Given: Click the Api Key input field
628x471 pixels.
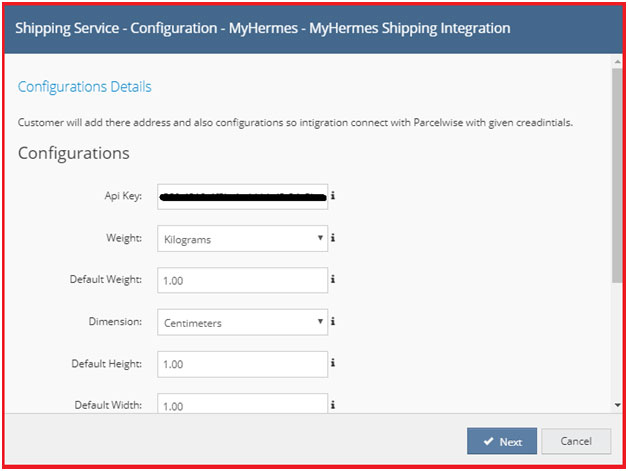Looking at the screenshot, I should pos(242,197).
